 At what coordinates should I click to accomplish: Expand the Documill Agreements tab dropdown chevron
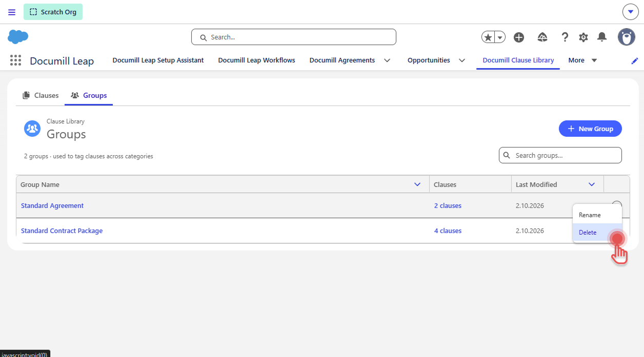(x=387, y=60)
